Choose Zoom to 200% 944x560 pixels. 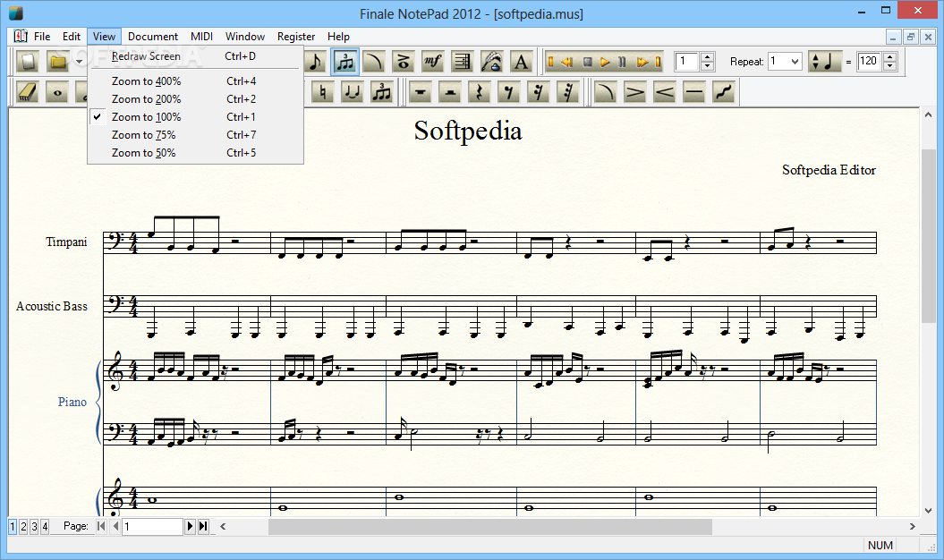coord(196,98)
